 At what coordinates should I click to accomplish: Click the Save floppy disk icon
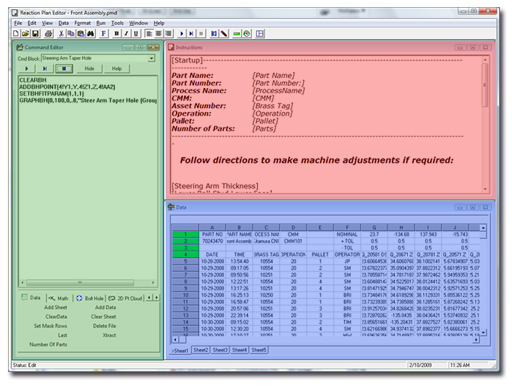pos(35,34)
